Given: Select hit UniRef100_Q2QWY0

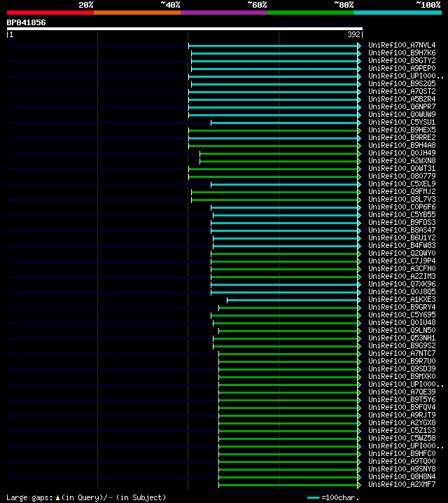Looking at the screenshot, I should point(402,253).
